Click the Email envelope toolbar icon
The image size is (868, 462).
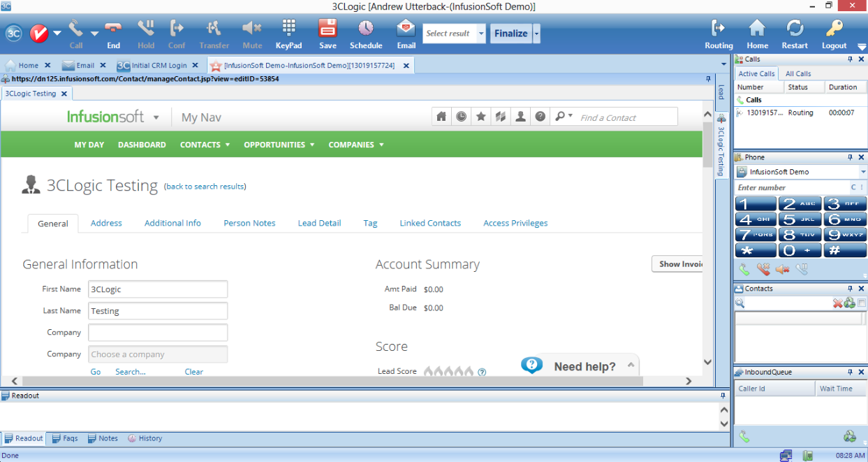[x=406, y=29]
